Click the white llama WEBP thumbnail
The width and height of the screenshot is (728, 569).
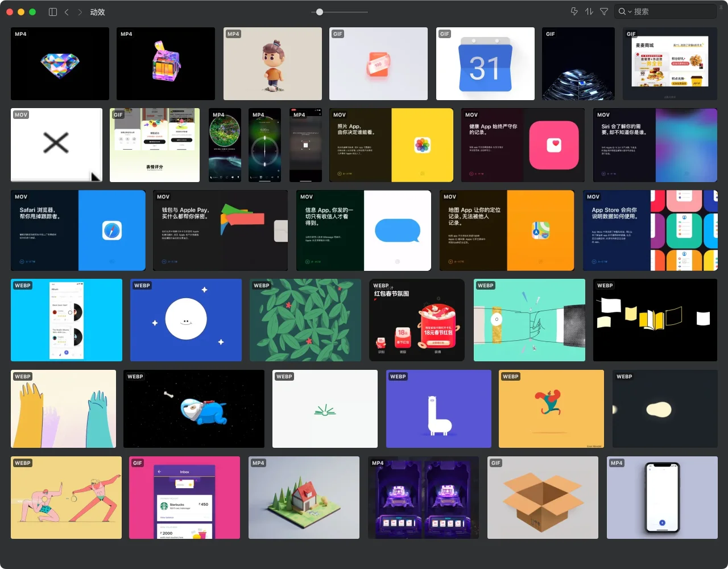[x=439, y=409]
